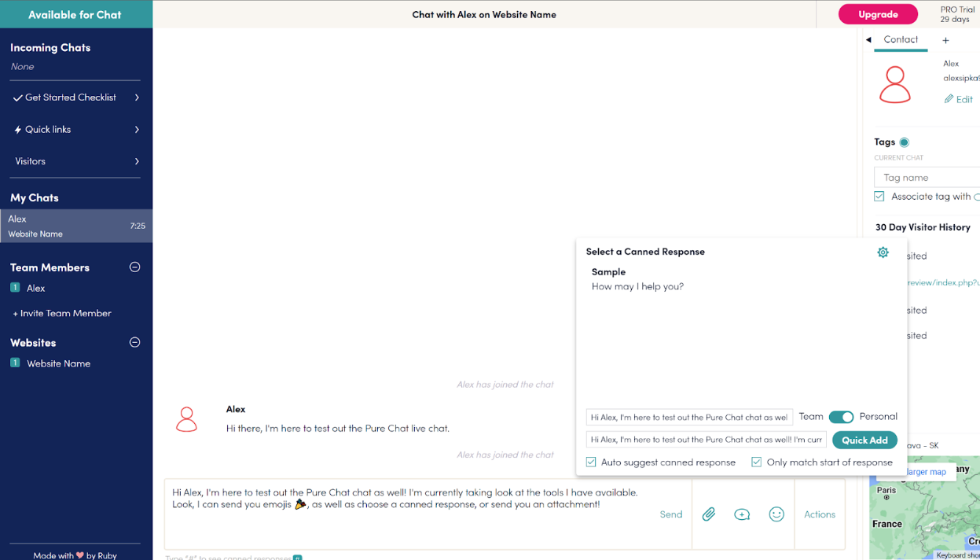Expand the Get Started Checklist
The height and width of the screenshot is (560, 980).
(x=75, y=98)
